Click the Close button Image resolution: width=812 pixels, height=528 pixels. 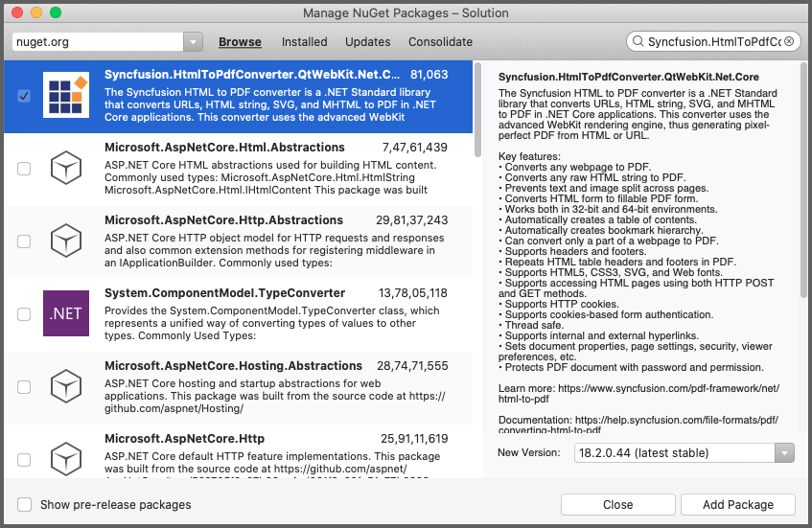click(x=617, y=505)
